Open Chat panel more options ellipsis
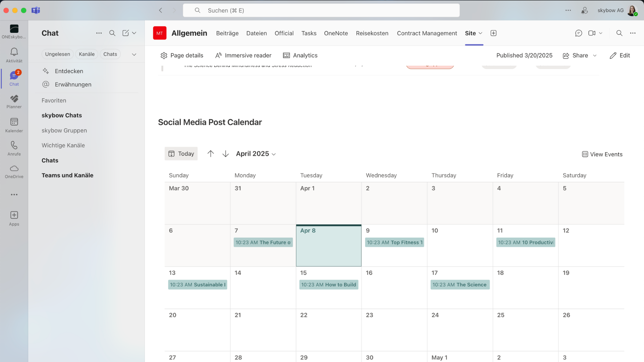This screenshot has height=362, width=644. coord(99,33)
